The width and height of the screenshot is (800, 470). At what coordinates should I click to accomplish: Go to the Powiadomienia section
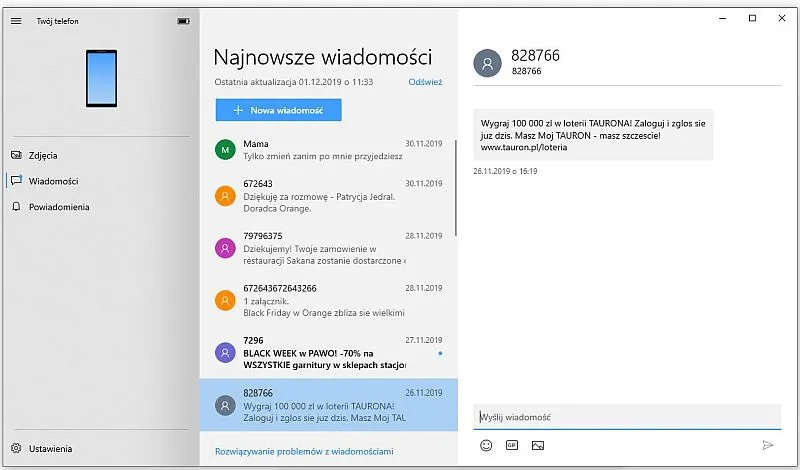(58, 207)
